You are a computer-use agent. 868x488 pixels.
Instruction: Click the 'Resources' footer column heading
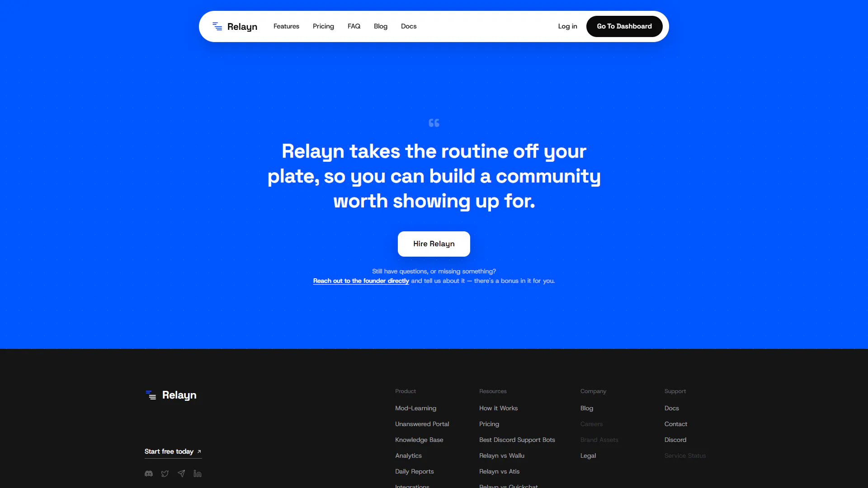(x=493, y=391)
